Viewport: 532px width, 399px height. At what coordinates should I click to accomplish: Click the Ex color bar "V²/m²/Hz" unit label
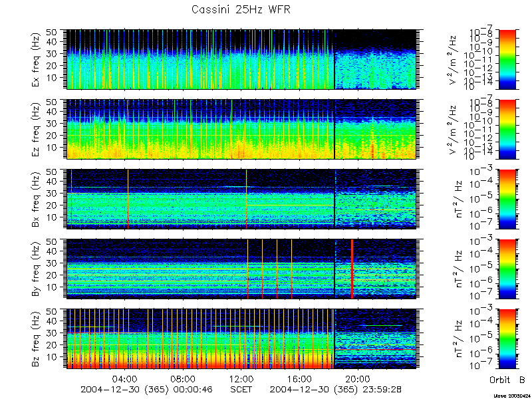pyautogui.click(x=454, y=60)
